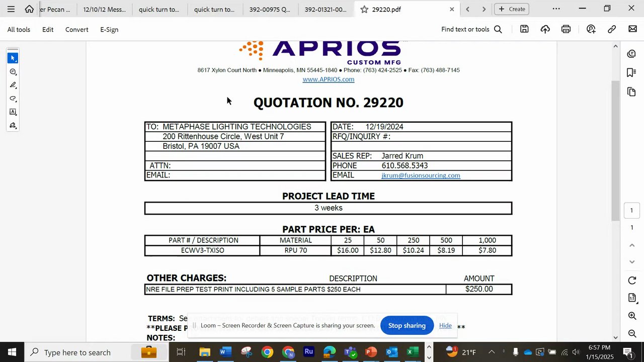Upload the file to cloud storage

(x=545, y=29)
